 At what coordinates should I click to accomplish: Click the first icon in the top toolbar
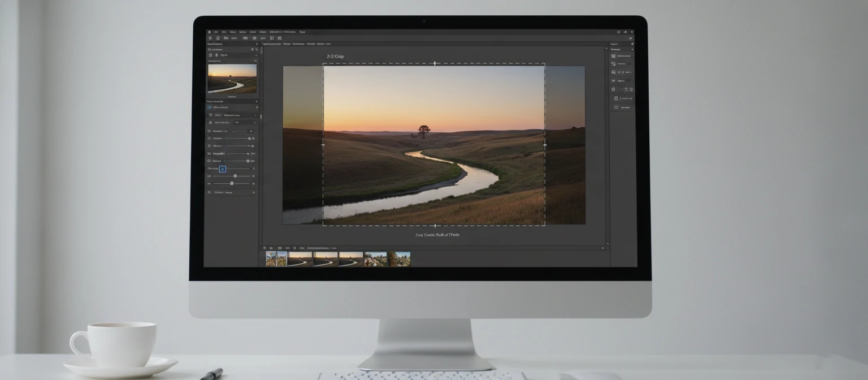point(211,38)
